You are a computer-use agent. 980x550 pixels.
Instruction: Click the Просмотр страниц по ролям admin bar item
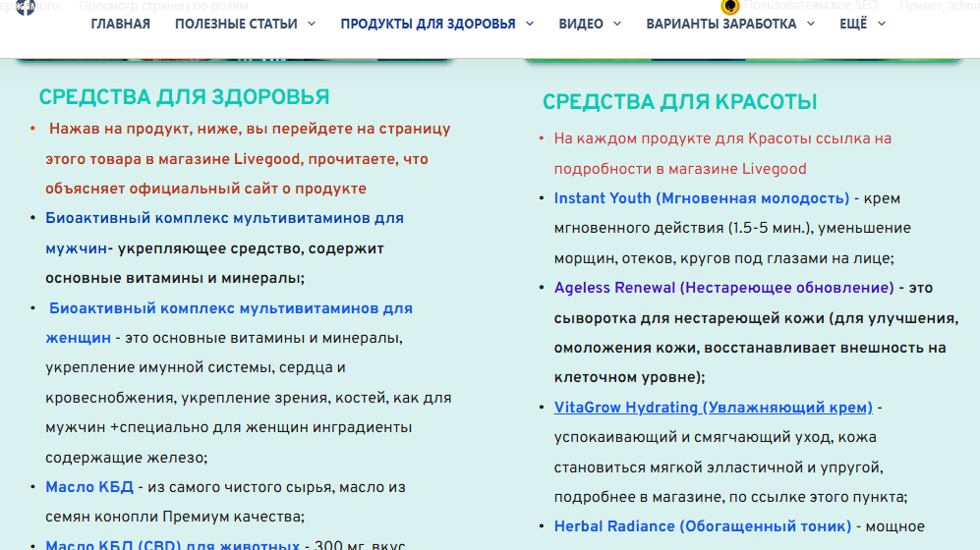click(x=163, y=6)
